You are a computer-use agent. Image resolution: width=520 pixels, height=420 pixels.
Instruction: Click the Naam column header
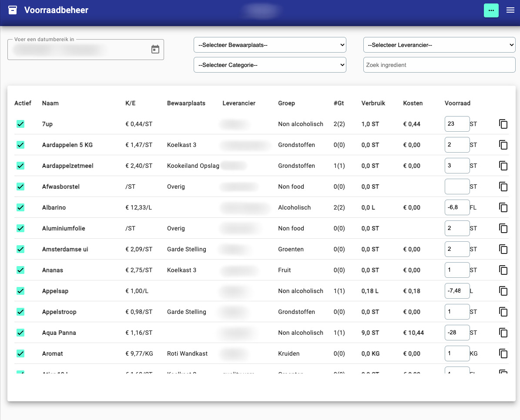(x=50, y=103)
